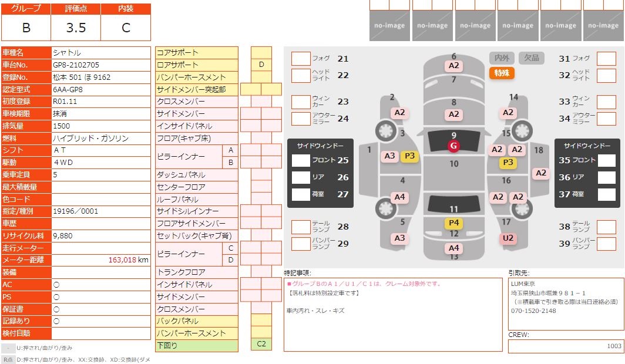Click the 車種名 field containing シャトル
The width and height of the screenshot is (625, 364).
point(100,52)
